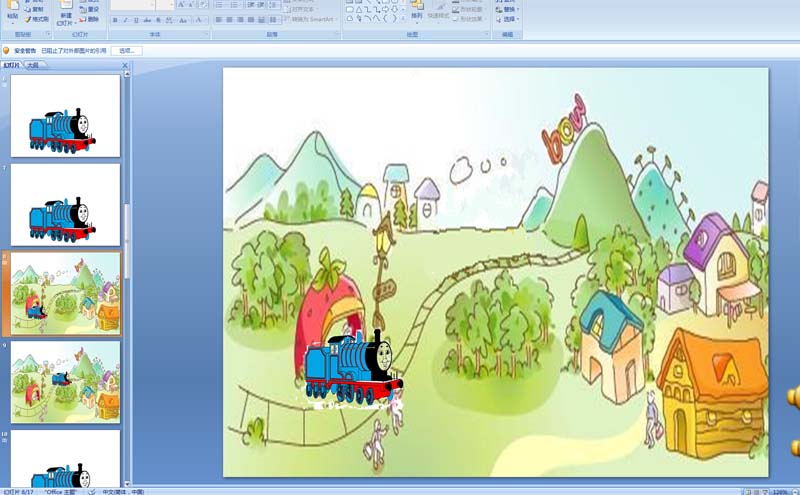
Task: Click the zoom percentage in the status bar
Action: 780,492
